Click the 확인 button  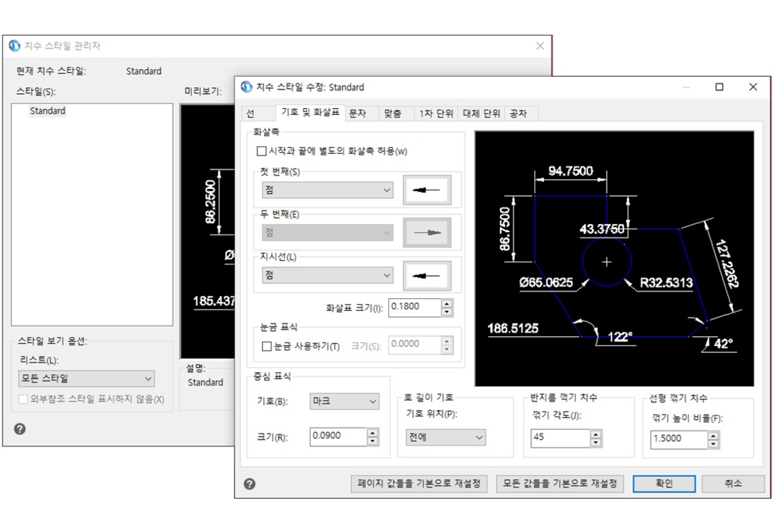(664, 483)
